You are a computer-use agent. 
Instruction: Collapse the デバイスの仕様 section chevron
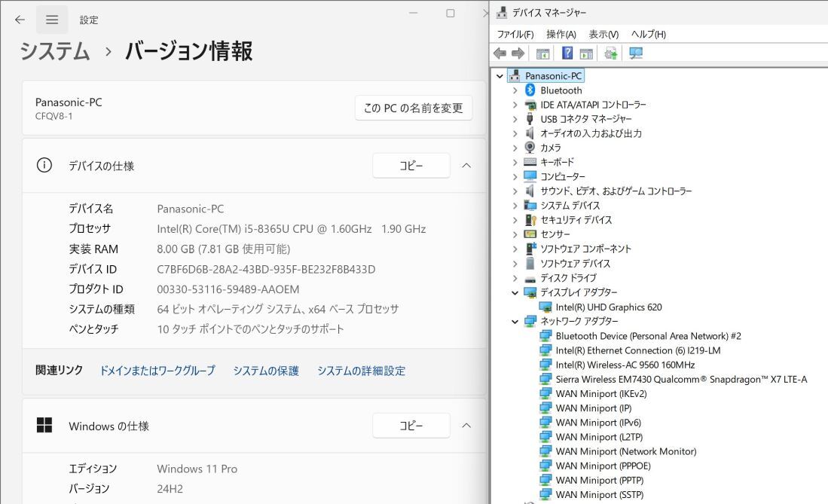(466, 165)
